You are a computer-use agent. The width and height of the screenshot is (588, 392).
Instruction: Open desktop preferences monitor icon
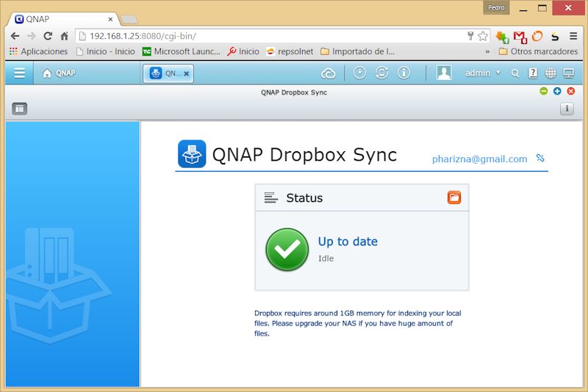[x=568, y=73]
